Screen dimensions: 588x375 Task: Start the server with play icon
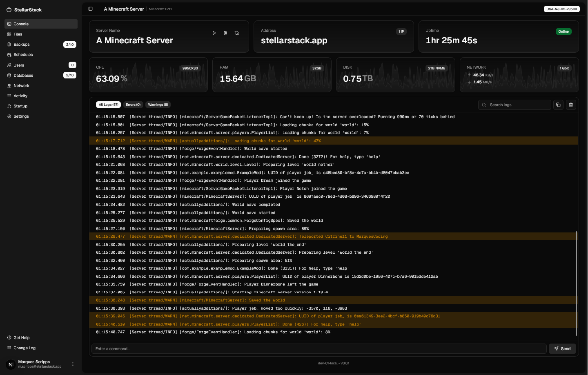tap(214, 33)
